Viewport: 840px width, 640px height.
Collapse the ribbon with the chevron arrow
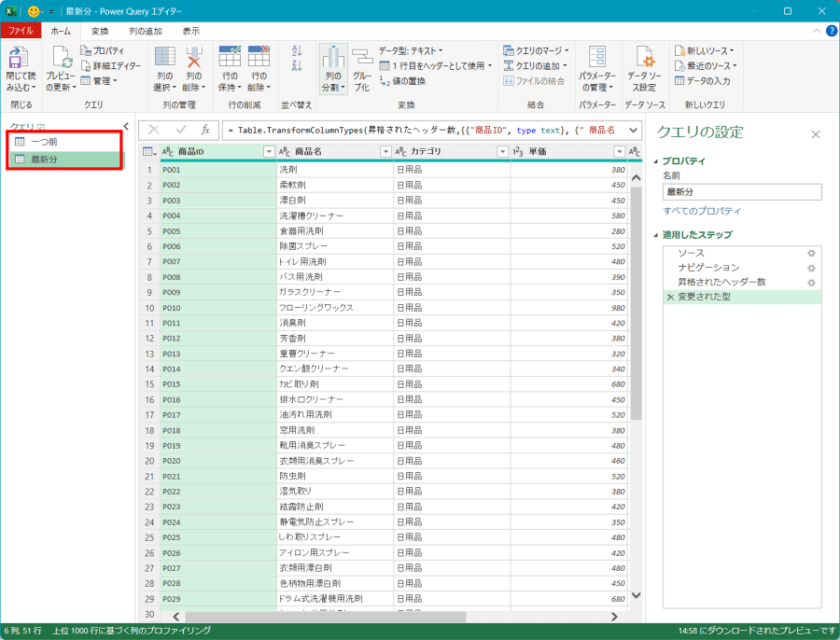click(816, 31)
